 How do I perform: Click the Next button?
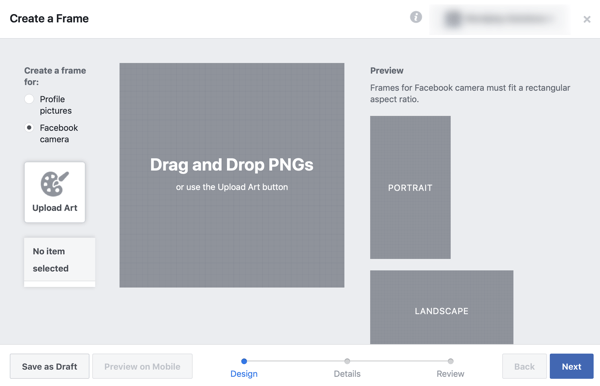[x=572, y=366]
